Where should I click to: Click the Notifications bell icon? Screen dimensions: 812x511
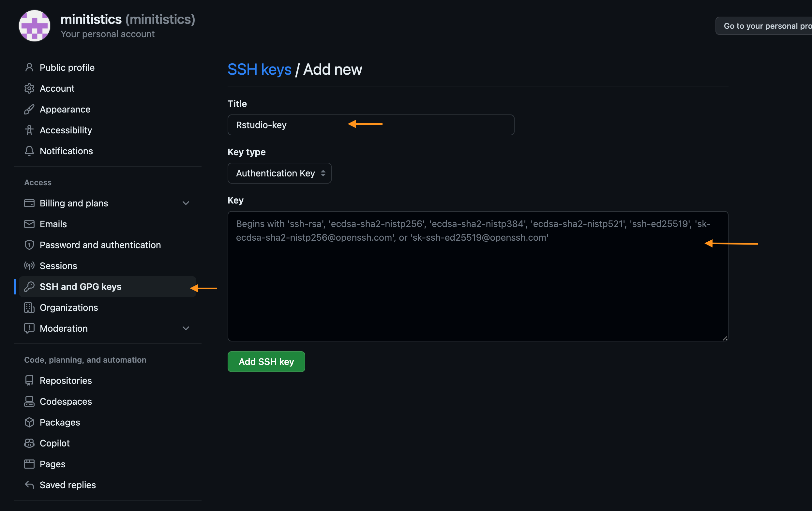tap(29, 151)
